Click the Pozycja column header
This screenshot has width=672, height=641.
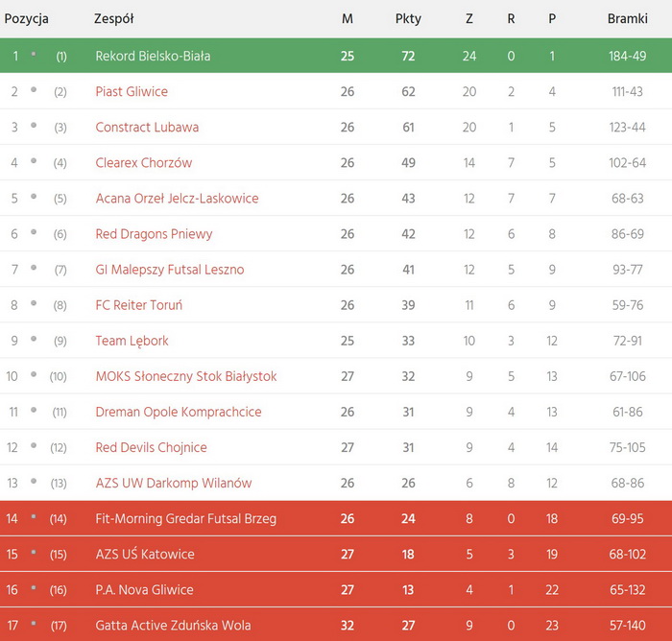tap(27, 19)
